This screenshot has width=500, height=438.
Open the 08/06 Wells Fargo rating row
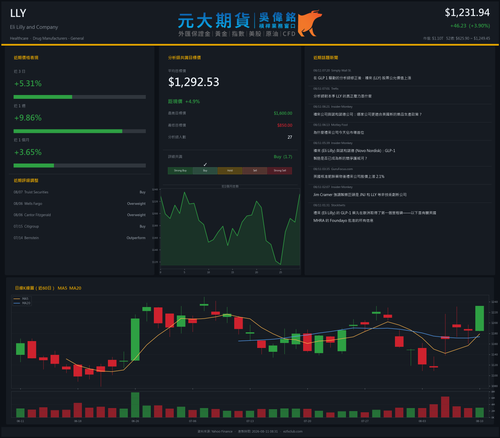(x=80, y=204)
